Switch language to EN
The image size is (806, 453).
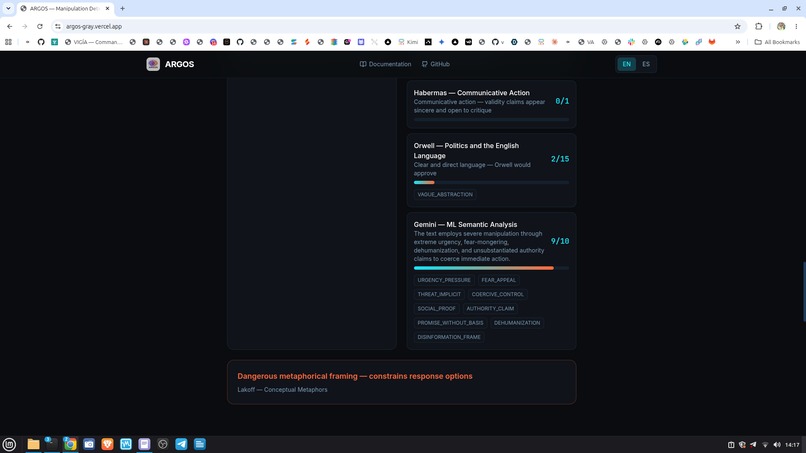click(626, 64)
